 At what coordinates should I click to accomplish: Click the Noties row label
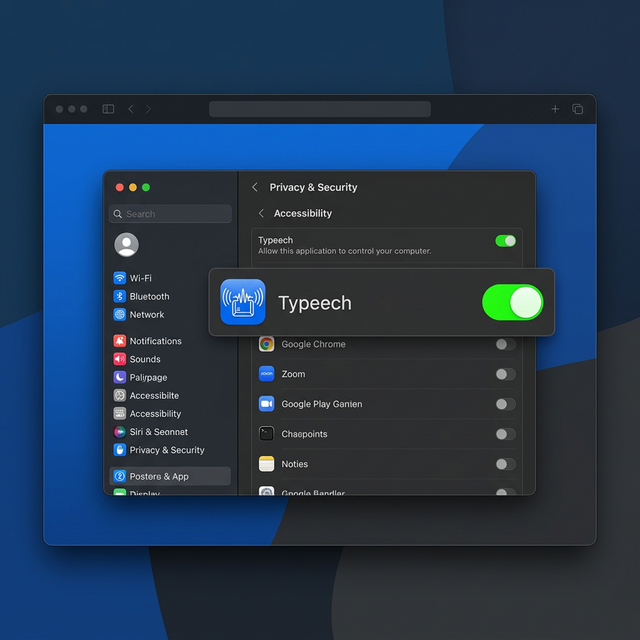click(x=295, y=464)
